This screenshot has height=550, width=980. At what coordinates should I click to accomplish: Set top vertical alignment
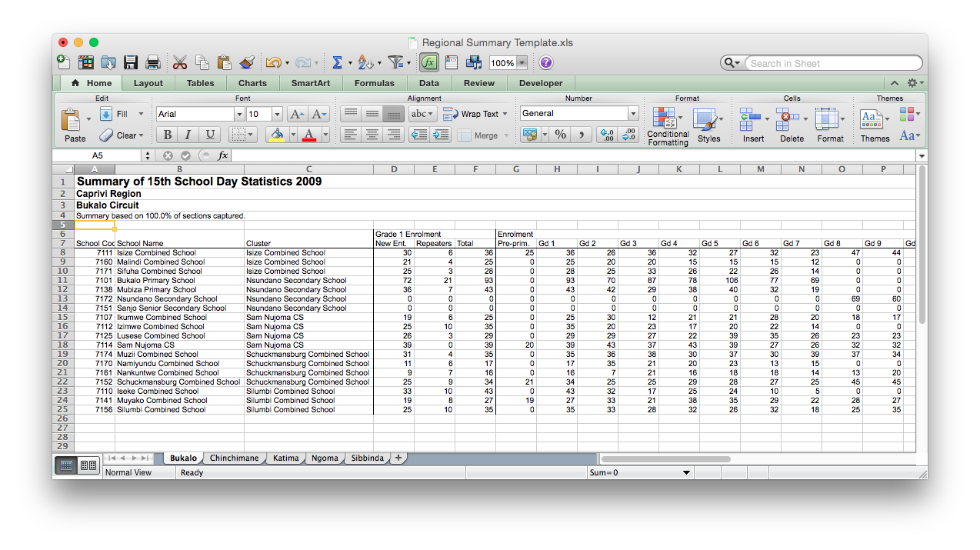click(x=350, y=114)
